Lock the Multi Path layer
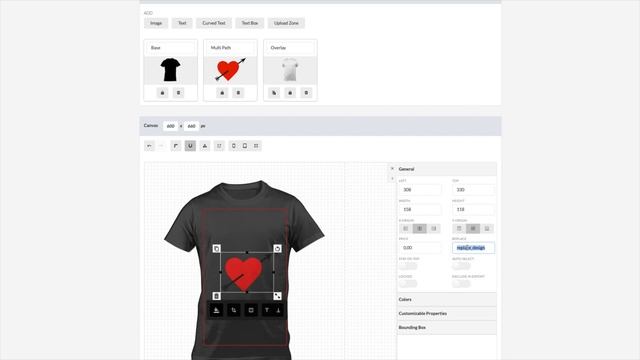 point(222,93)
